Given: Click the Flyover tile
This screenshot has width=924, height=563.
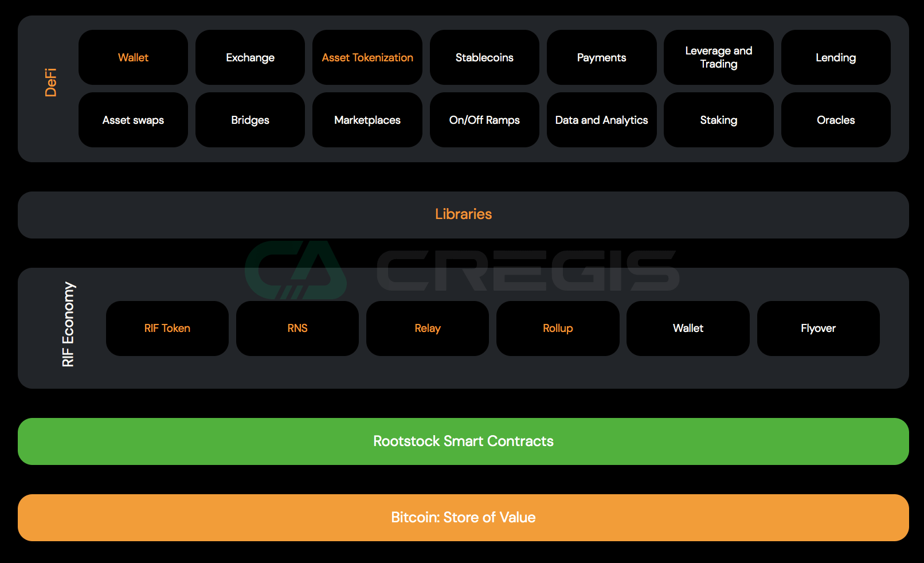Looking at the screenshot, I should pyautogui.click(x=818, y=329).
